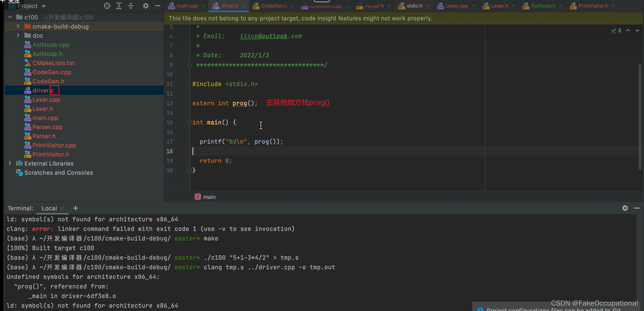Fold the comment block at line 9
This screenshot has width=644, height=311.
(189, 65)
